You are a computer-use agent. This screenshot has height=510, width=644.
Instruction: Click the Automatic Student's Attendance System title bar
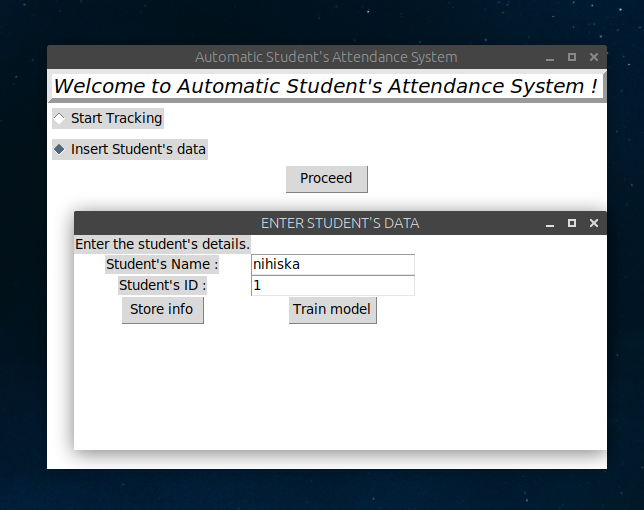pos(326,57)
